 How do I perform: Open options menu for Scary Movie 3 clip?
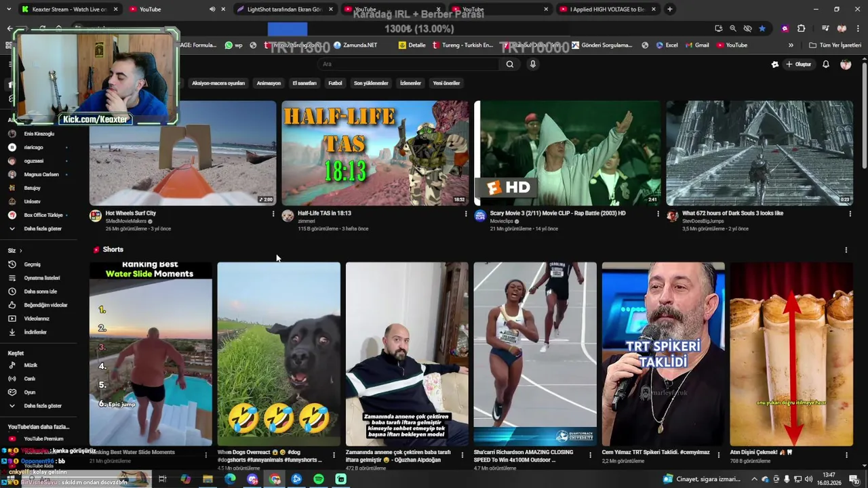pyautogui.click(x=658, y=213)
